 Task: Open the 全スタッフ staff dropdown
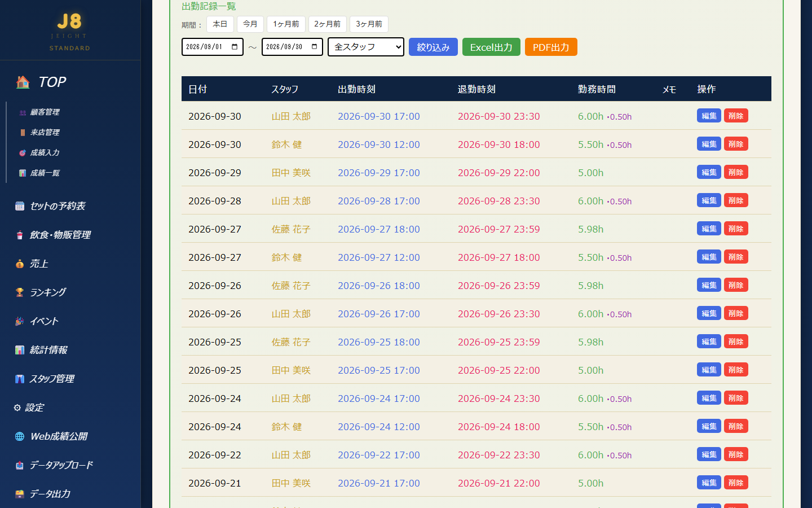click(366, 47)
